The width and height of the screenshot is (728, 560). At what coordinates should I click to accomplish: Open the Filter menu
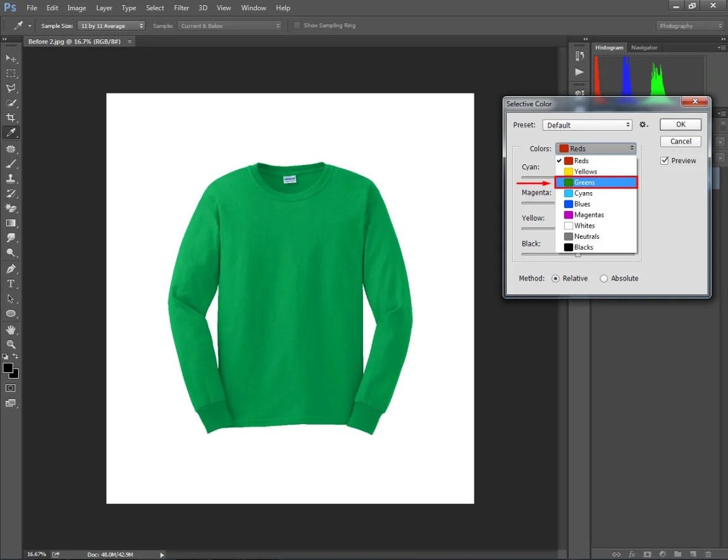182,8
